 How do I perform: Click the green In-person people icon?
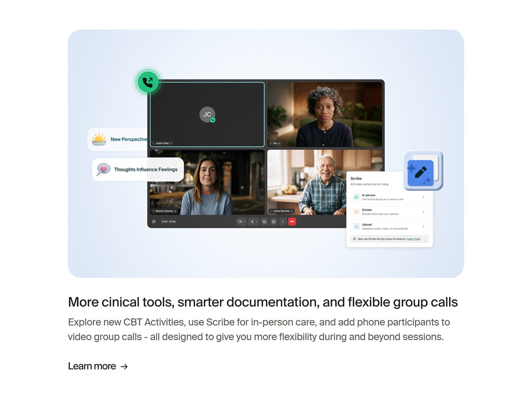[356, 197]
